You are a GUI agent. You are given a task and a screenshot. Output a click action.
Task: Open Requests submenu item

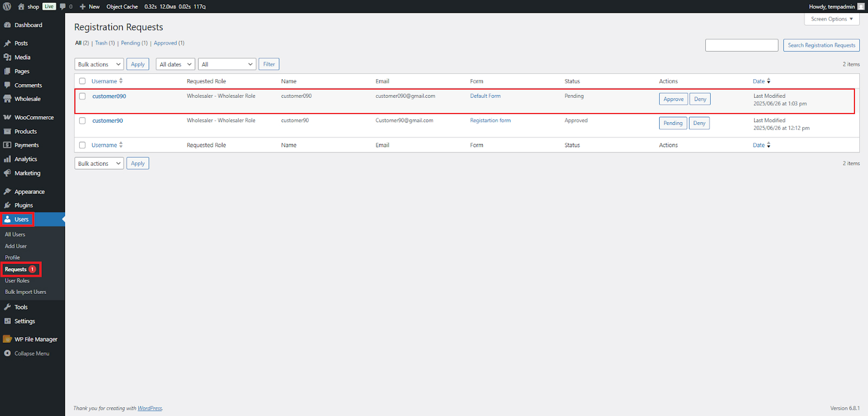(x=21, y=269)
